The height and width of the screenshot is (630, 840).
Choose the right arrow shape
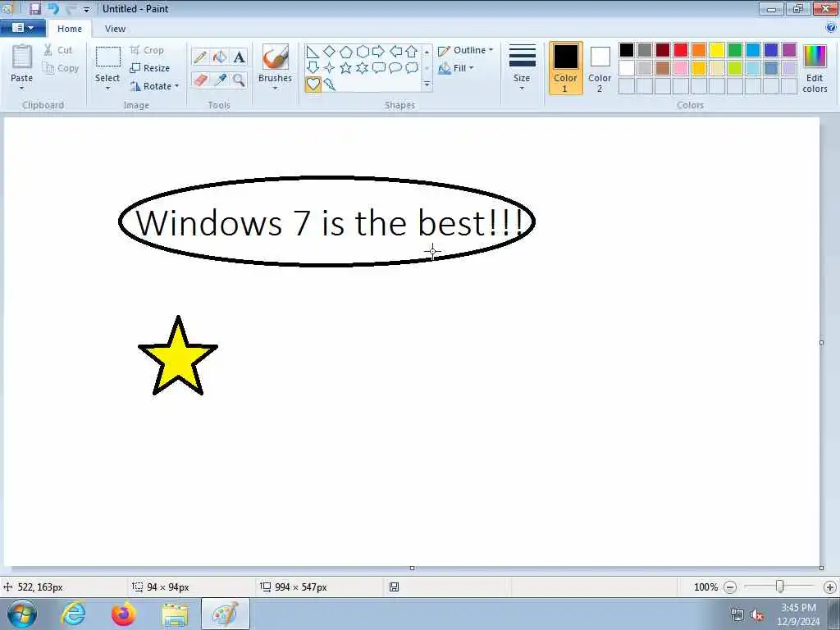378,52
